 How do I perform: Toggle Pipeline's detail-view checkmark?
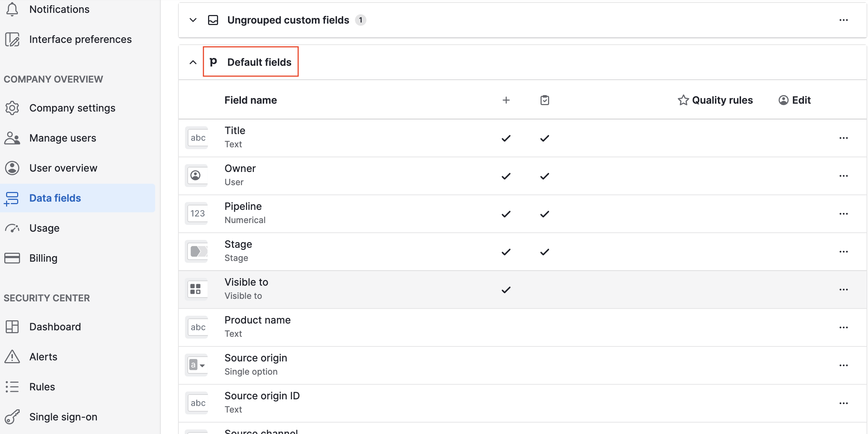(x=545, y=214)
